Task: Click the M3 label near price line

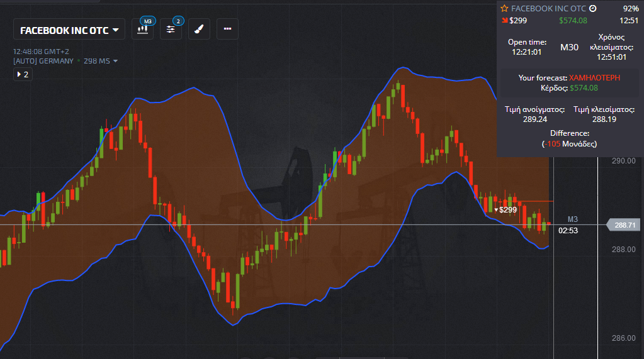Action: [x=572, y=219]
